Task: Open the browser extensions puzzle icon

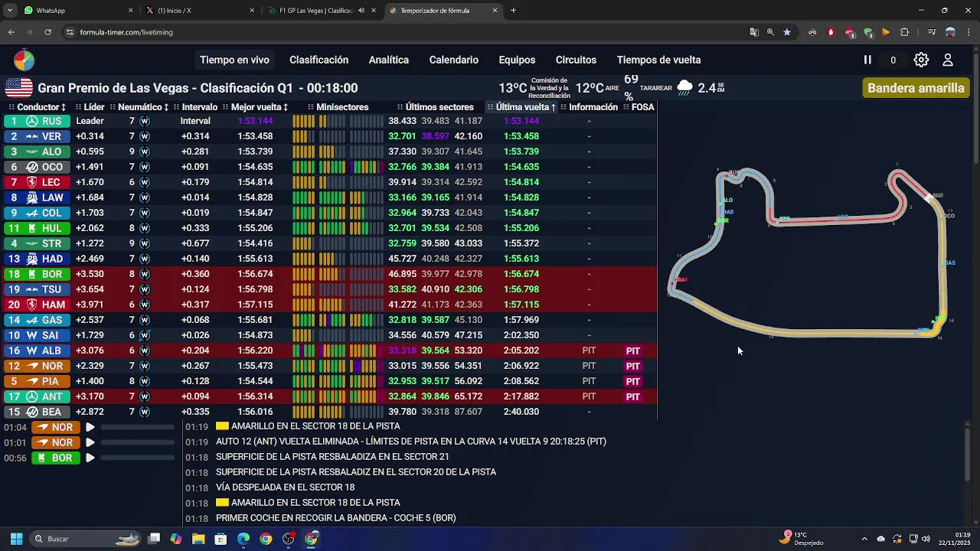Action: click(x=904, y=32)
